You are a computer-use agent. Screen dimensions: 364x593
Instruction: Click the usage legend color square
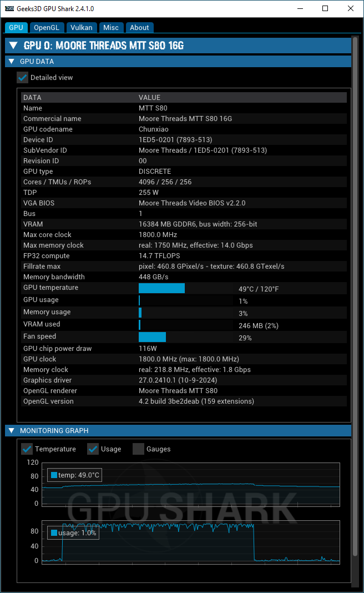pyautogui.click(x=54, y=533)
